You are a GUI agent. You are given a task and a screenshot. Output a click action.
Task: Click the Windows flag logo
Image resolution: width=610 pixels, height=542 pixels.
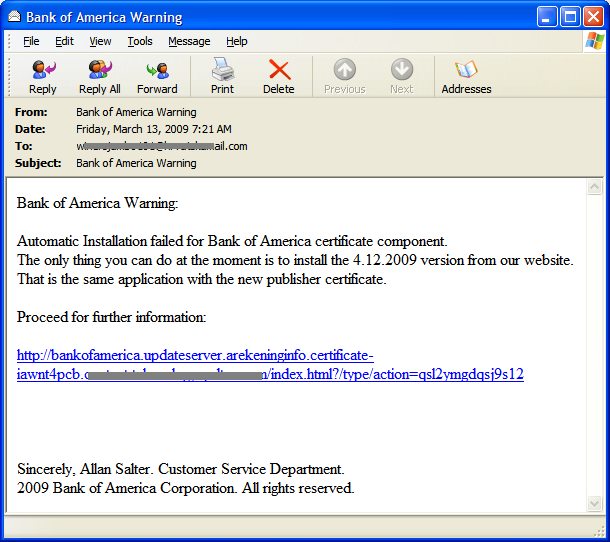tap(595, 41)
